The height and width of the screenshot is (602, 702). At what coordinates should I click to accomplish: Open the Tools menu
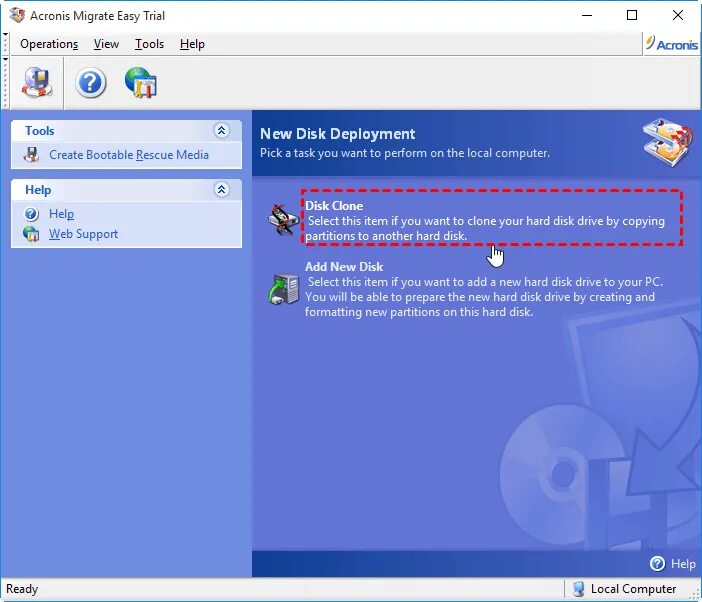[x=150, y=44]
